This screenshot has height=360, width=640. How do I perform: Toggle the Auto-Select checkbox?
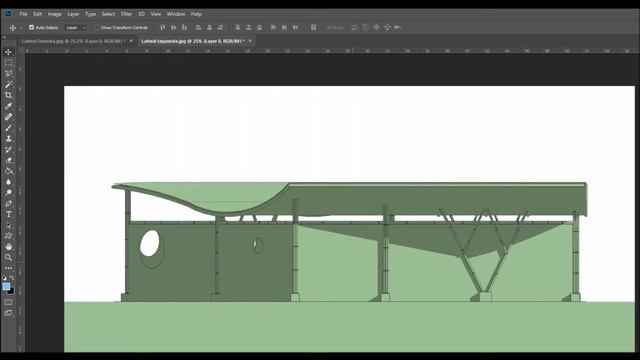coord(31,27)
